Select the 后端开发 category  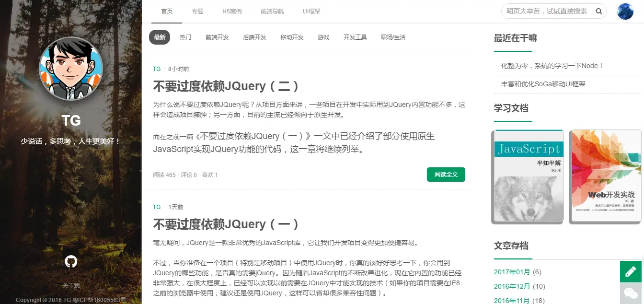pos(254,37)
